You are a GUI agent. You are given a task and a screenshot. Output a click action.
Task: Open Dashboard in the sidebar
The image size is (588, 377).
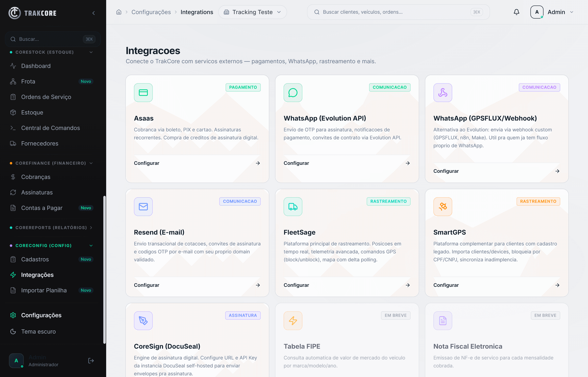[x=51, y=66]
